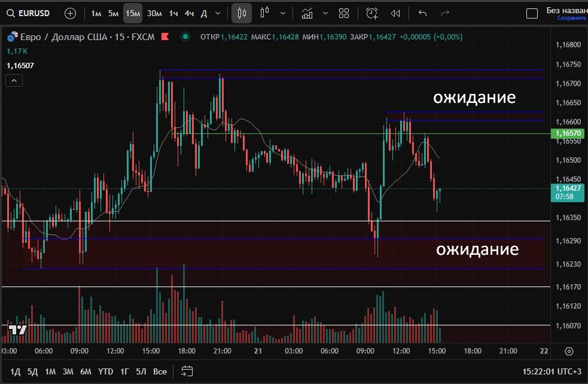
Task: Create an alert with the clock icon
Action: click(x=372, y=13)
